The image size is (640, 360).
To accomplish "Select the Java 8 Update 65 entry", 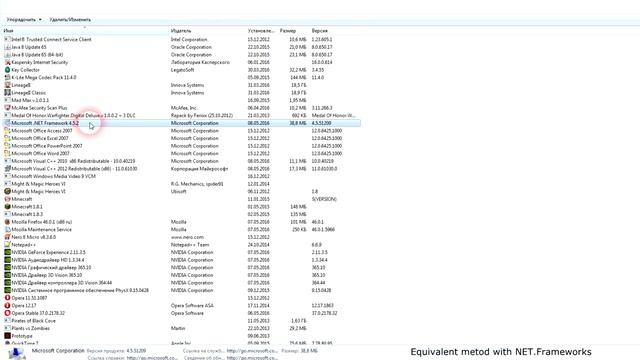I will pos(181,47).
